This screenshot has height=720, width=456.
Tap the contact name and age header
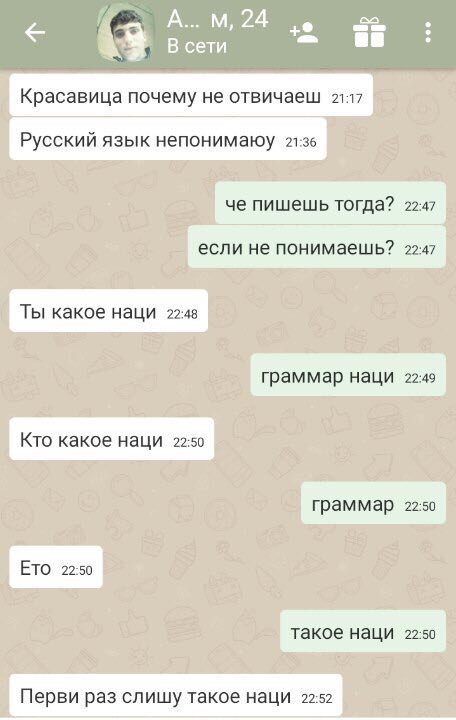tap(217, 20)
